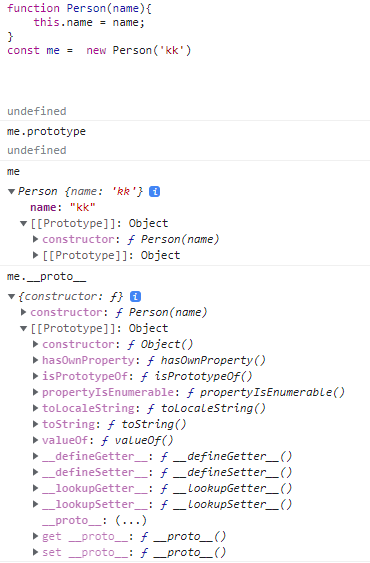The image size is (370, 563).
Task: Invoke the __proto__: (...) getter
Action: 131,521
